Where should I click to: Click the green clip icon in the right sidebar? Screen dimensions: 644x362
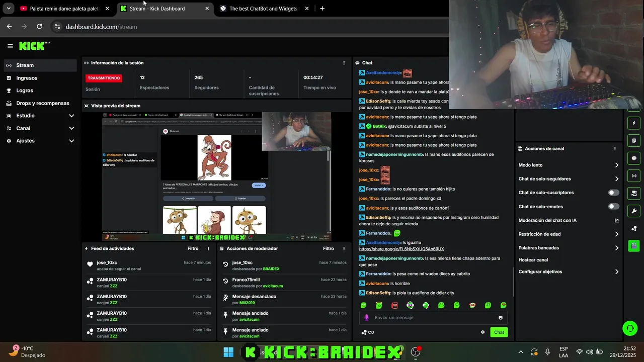(x=634, y=246)
